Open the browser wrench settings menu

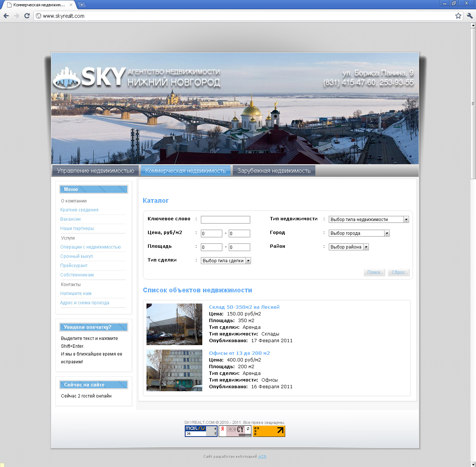[469, 16]
